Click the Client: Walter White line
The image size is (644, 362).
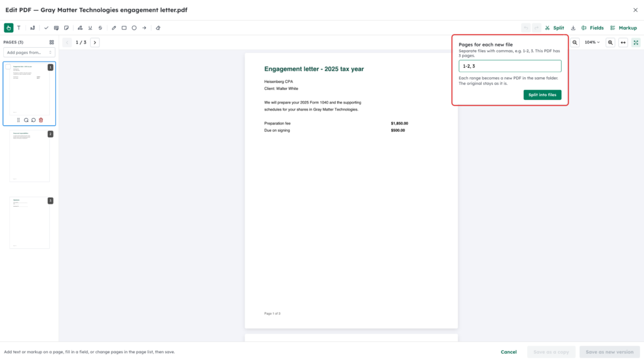pyautogui.click(x=281, y=89)
